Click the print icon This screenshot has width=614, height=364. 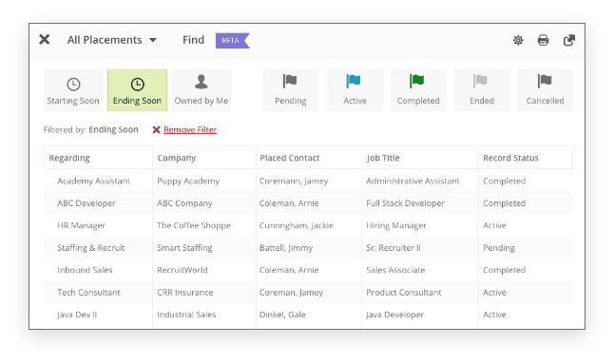(x=543, y=40)
